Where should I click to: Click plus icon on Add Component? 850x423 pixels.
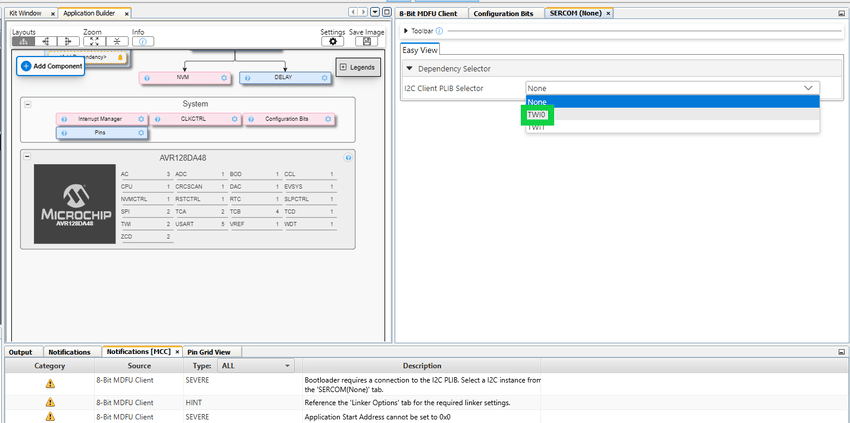[26, 66]
